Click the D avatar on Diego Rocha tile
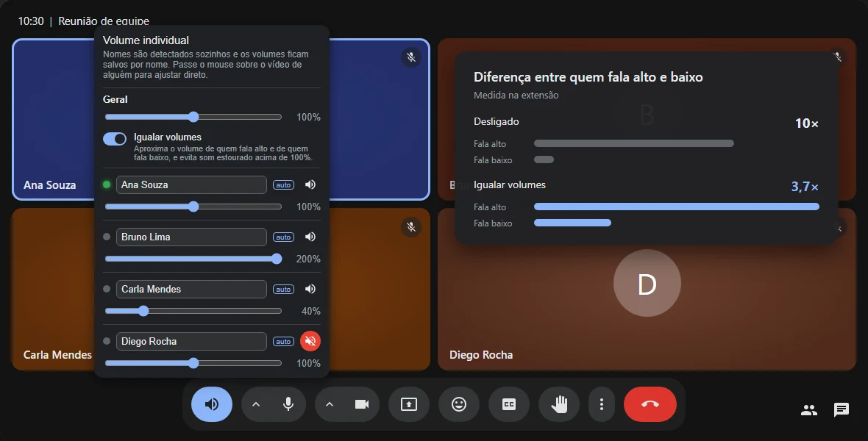Image resolution: width=868 pixels, height=441 pixels. 647,283
